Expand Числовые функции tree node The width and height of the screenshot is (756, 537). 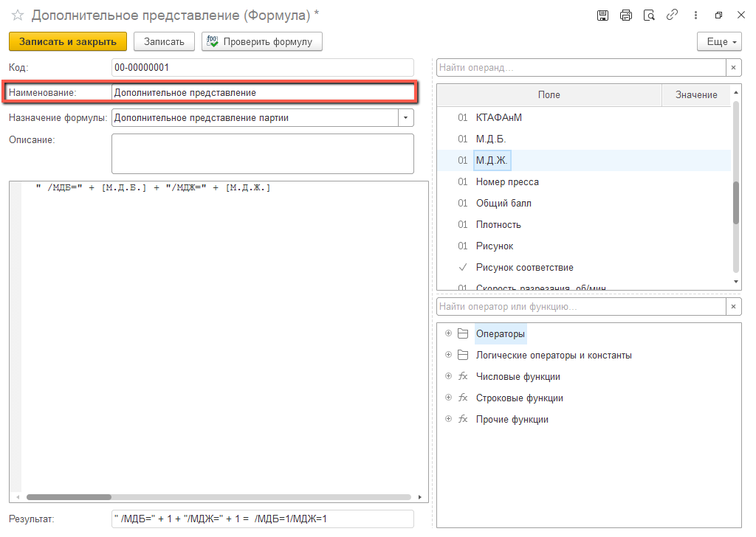coord(448,377)
